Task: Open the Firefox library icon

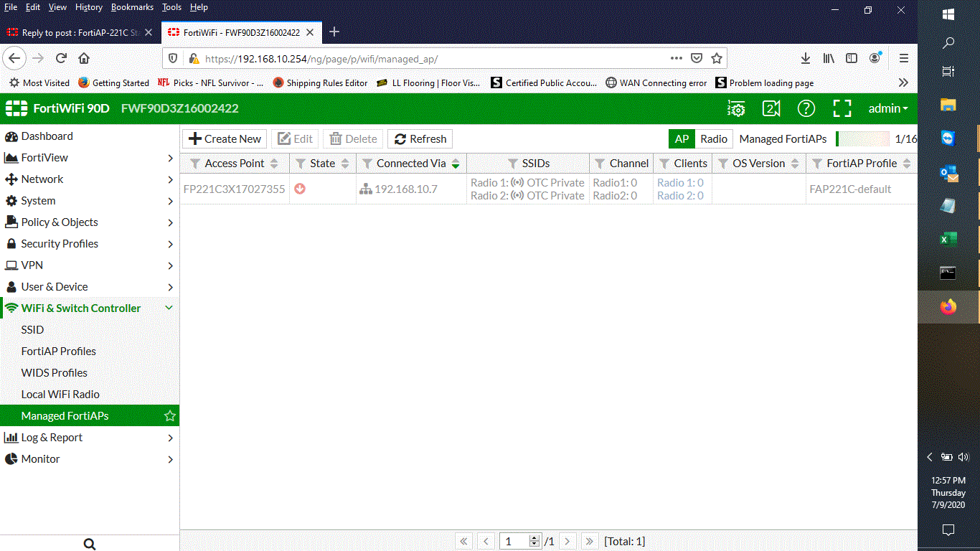Action: 829,58
